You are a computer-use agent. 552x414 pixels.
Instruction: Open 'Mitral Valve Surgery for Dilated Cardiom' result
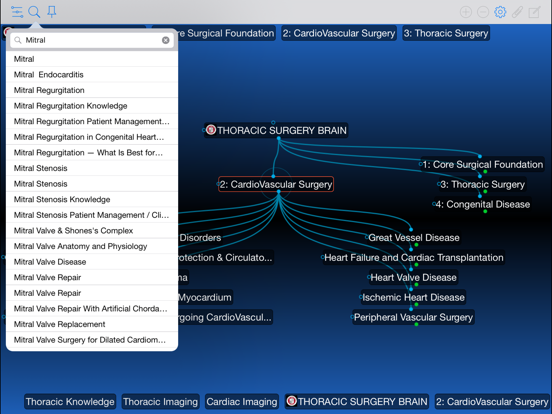92,340
